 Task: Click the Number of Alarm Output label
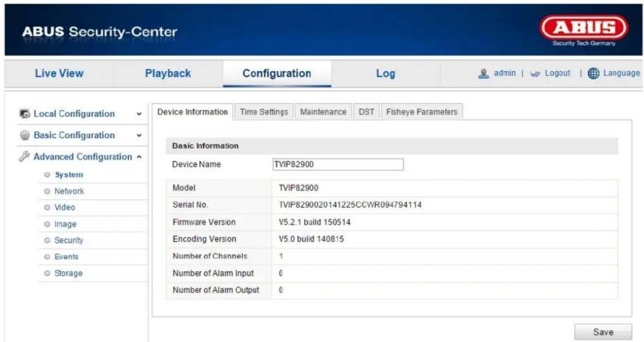[216, 290]
